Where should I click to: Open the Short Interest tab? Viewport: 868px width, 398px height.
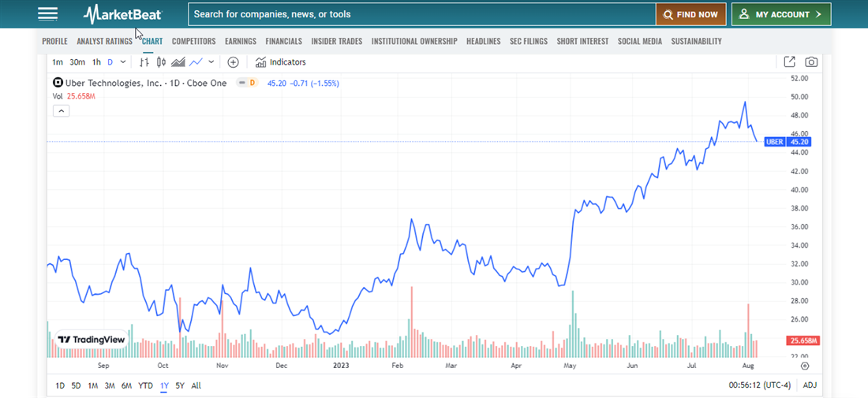[582, 41]
